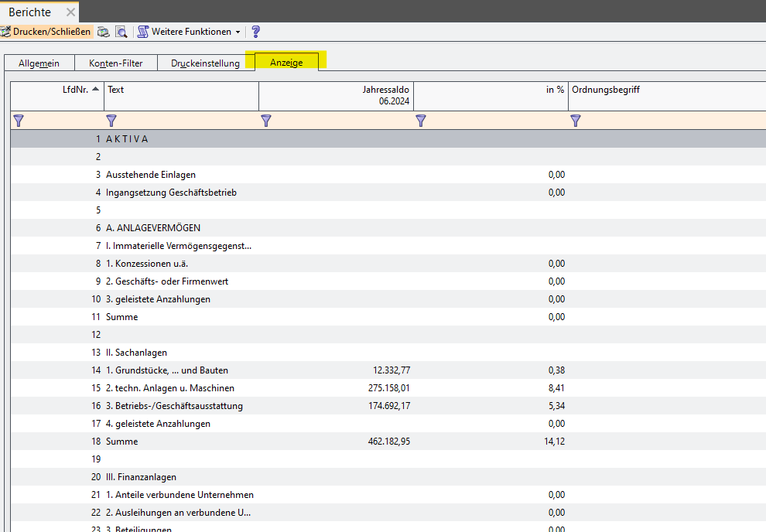Select the Anzeige tab

[x=286, y=63]
